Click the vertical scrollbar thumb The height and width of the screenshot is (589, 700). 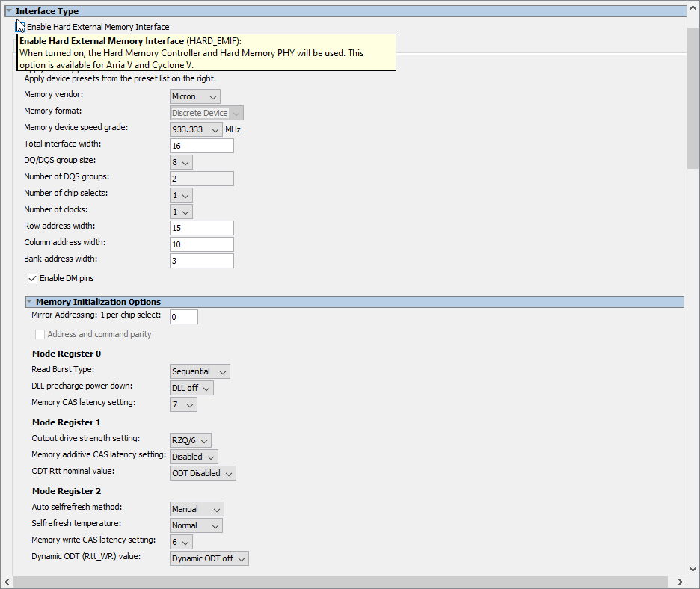coord(693,98)
